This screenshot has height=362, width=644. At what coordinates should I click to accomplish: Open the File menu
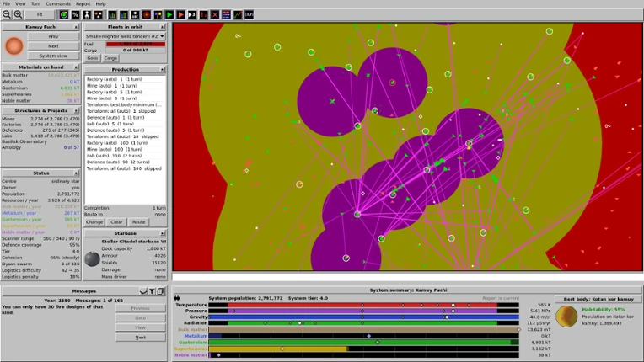coord(6,3)
